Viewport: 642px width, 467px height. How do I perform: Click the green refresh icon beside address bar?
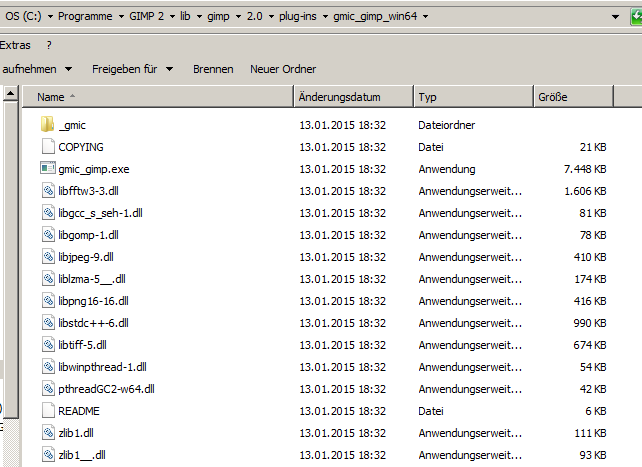click(636, 16)
